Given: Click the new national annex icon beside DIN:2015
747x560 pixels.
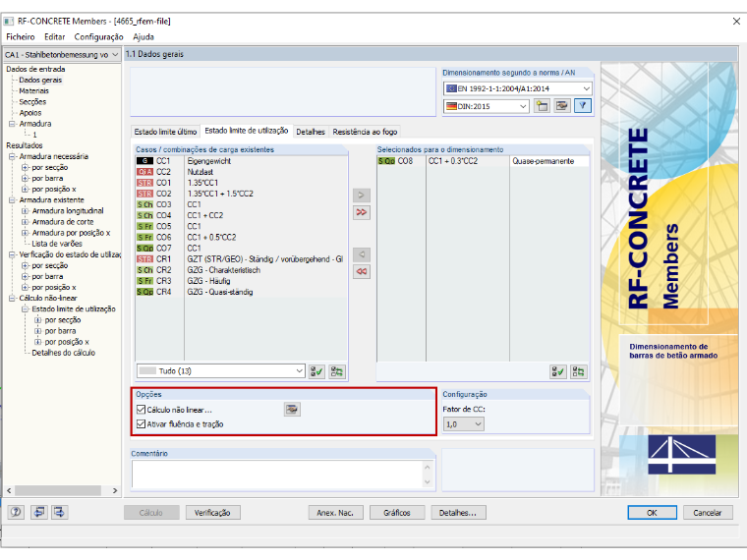Looking at the screenshot, I should click(x=542, y=106).
